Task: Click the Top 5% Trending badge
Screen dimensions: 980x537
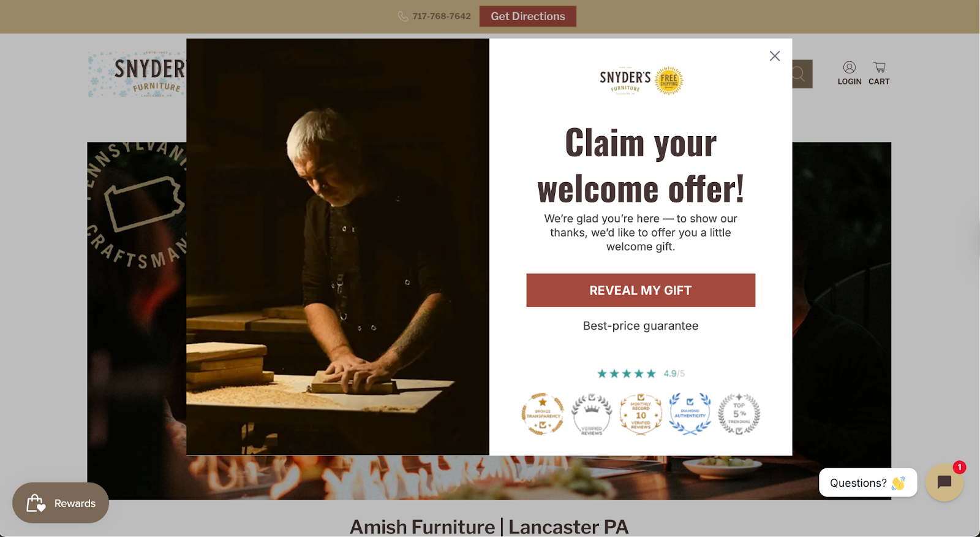Action: point(739,414)
